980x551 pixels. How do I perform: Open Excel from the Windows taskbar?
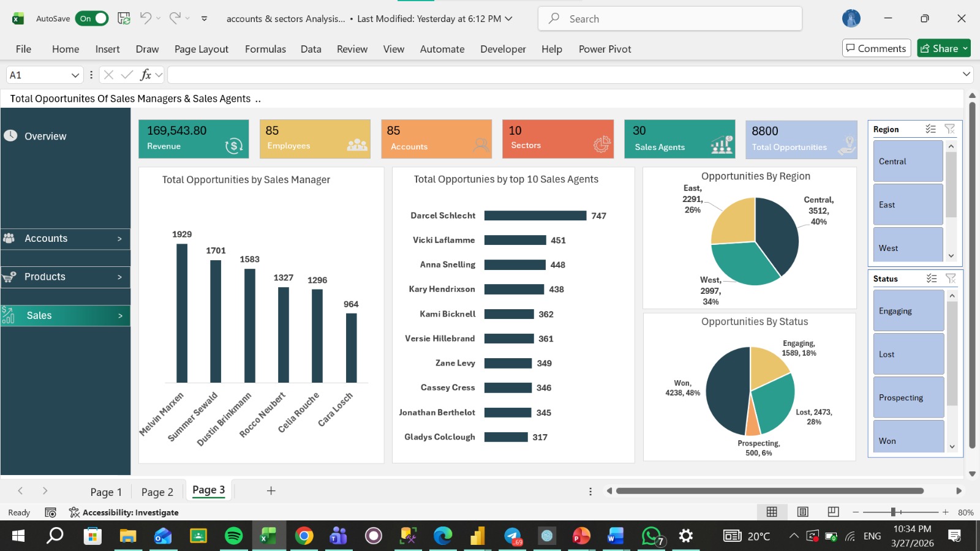click(268, 536)
